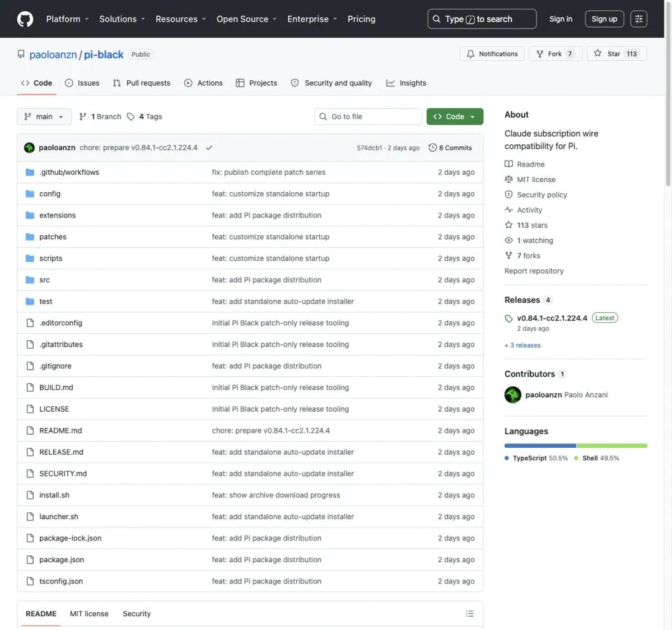
Task: Click the green checkmark commit status icon
Action: (208, 148)
